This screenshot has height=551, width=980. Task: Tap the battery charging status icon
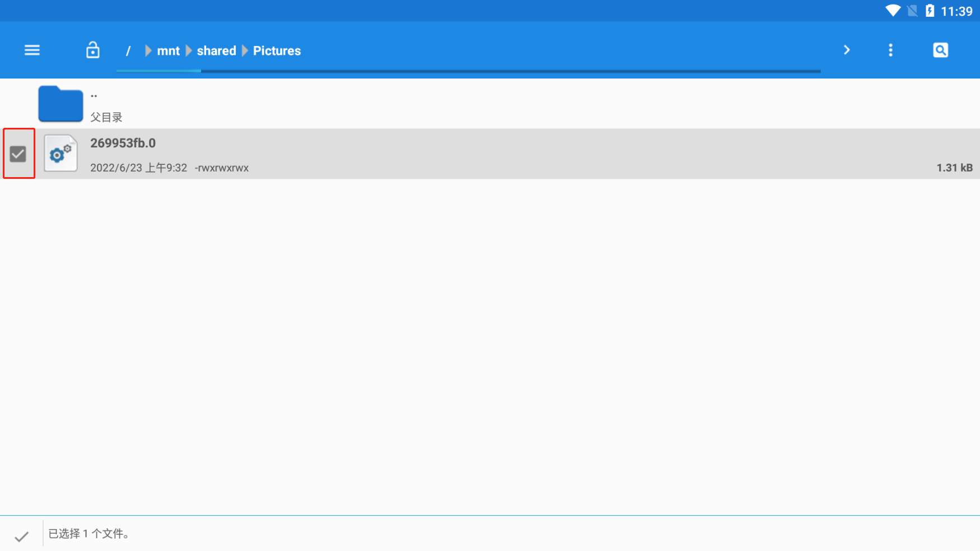pos(930,11)
